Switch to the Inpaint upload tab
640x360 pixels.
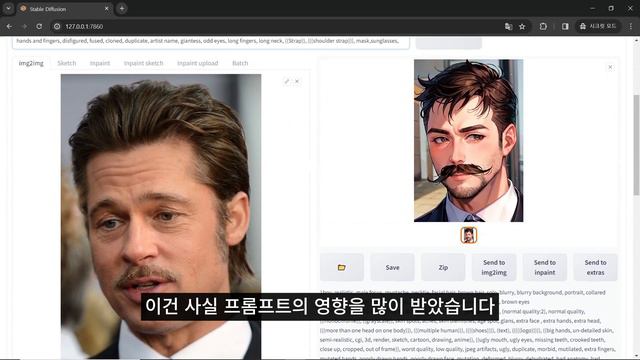tap(198, 63)
